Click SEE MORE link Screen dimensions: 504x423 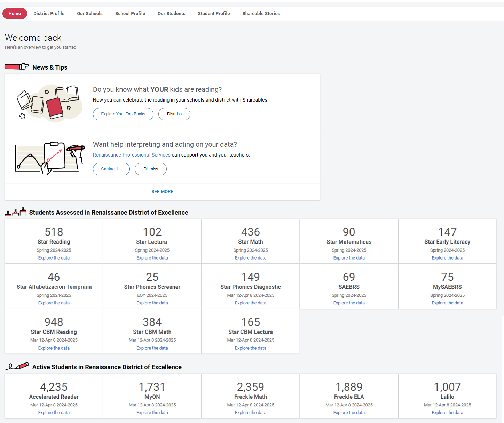[162, 192]
